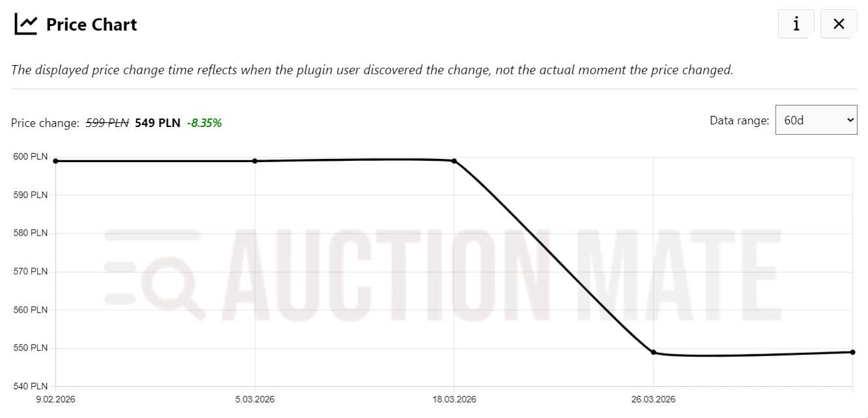Click the data point near 26.03.2026 drop
868x418 pixels.
654,352
